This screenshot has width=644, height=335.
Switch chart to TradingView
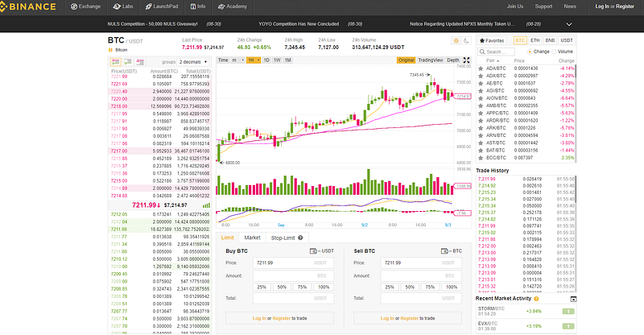pyautogui.click(x=431, y=60)
